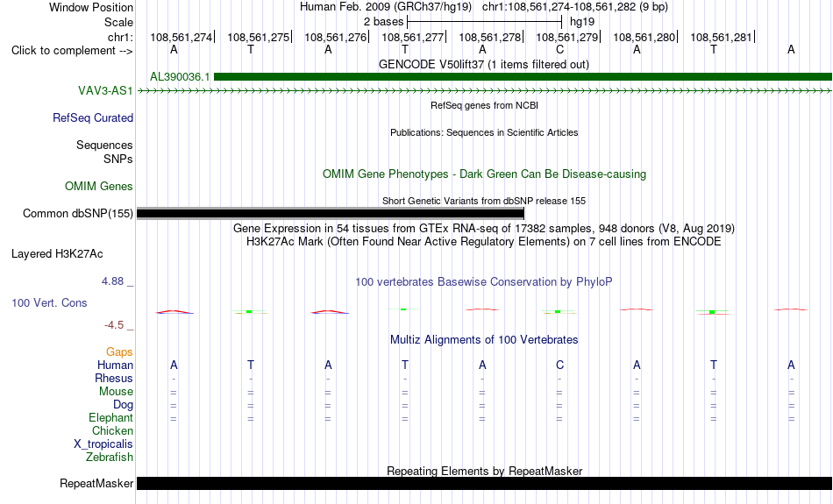Open the RepeatMasker track label
The image size is (833, 504).
pos(96,483)
